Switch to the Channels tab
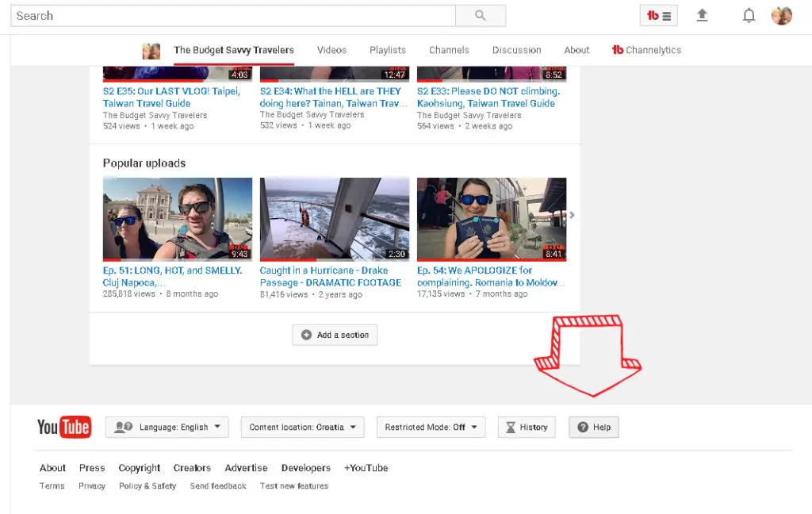Screen dimensions: 812x514 [x=449, y=50]
